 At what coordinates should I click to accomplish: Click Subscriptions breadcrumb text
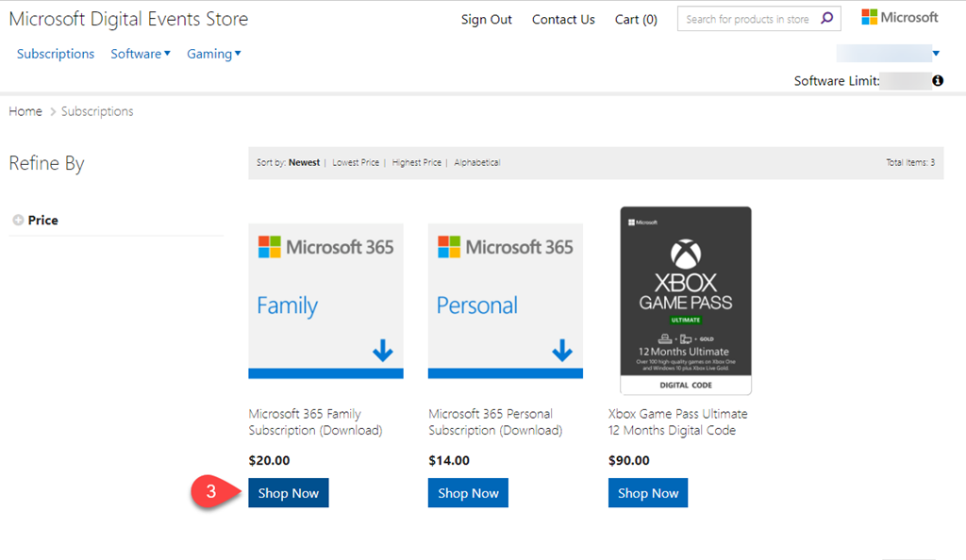point(97,111)
